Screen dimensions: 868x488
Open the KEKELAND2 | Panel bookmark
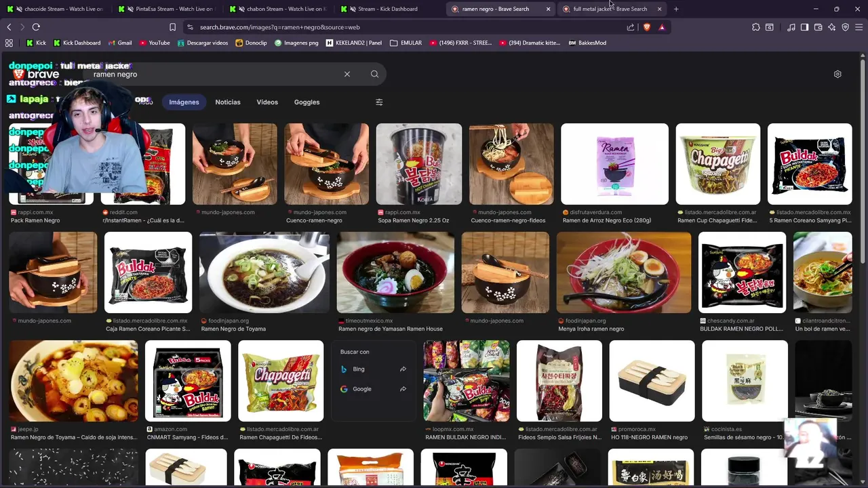pyautogui.click(x=354, y=43)
